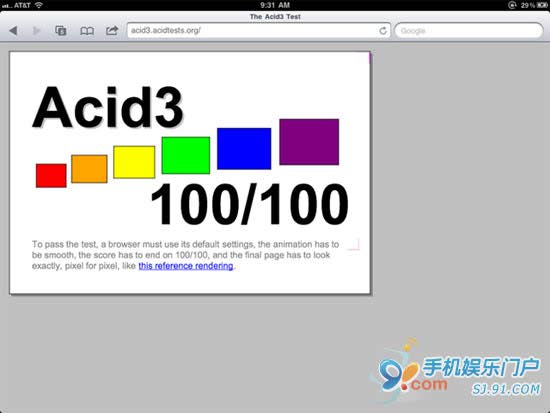Tap the blue square

pos(244,148)
